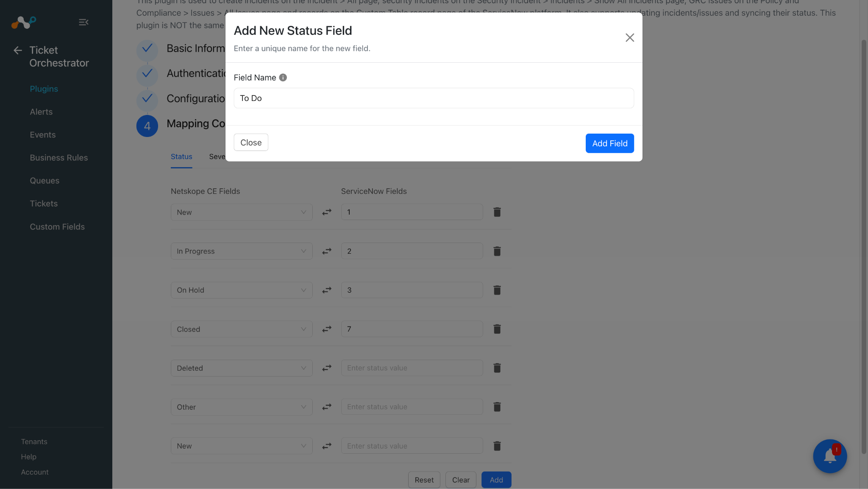This screenshot has height=489, width=868.
Task: Open Custom Fields in the sidebar
Action: coord(57,227)
